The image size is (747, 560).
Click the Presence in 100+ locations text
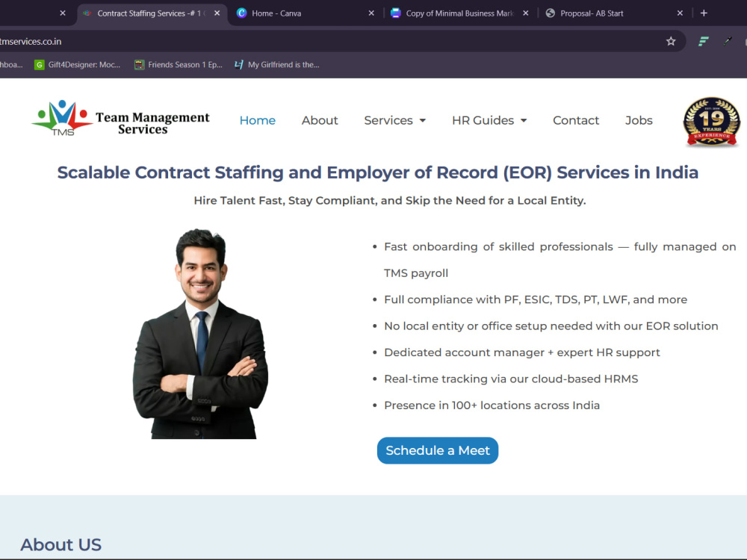pyautogui.click(x=492, y=405)
